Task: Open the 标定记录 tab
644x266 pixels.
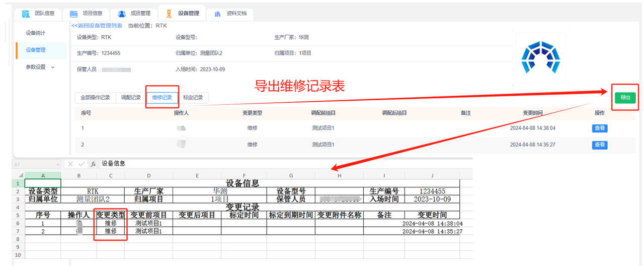Action: 193,98
